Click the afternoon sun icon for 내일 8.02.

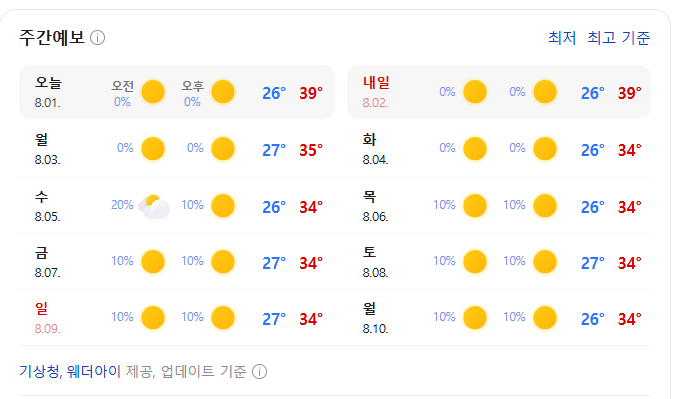[x=545, y=92]
